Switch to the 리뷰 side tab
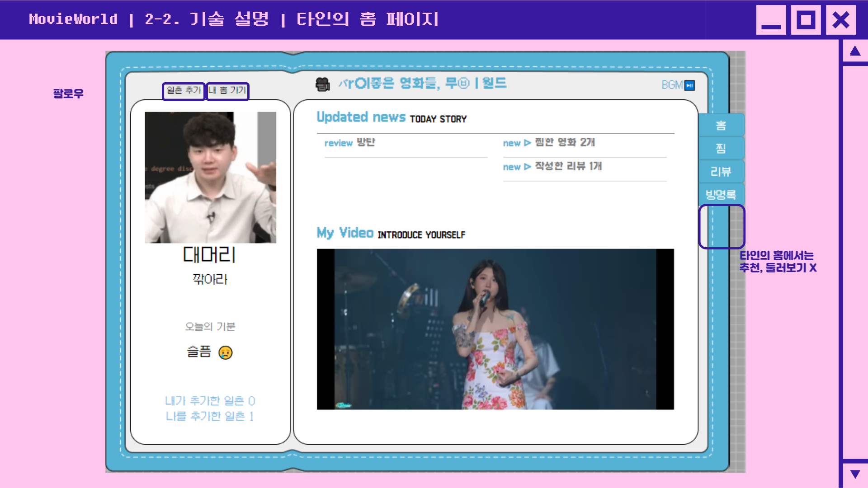868x488 pixels. click(721, 172)
